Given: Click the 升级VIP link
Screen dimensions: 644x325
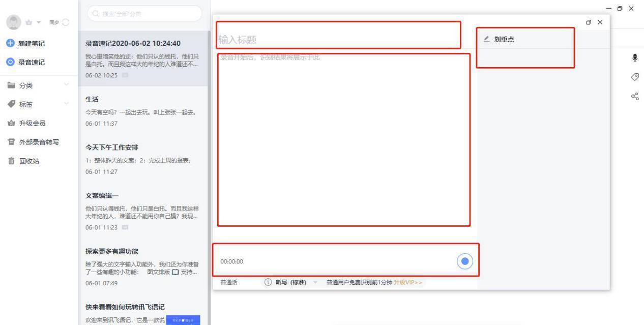Looking at the screenshot, I should click(407, 282).
